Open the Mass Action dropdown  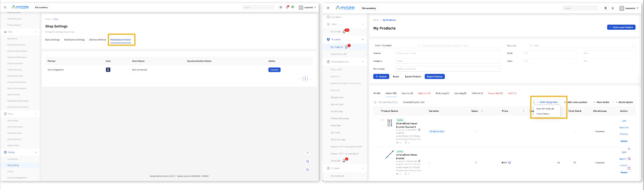click(601, 102)
